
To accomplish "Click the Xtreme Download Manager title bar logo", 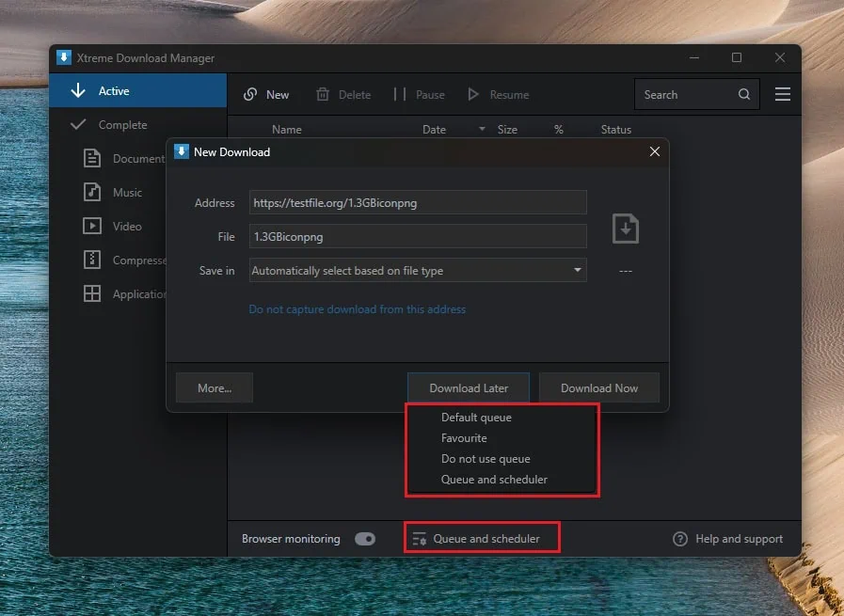I will [x=64, y=57].
